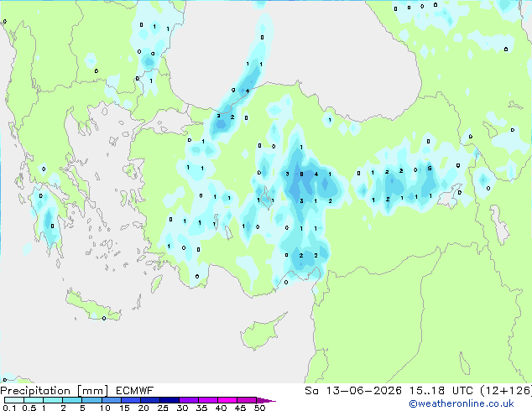Select legend swatch between 15 and 20
This screenshot has width=532, height=411.
tap(130, 400)
